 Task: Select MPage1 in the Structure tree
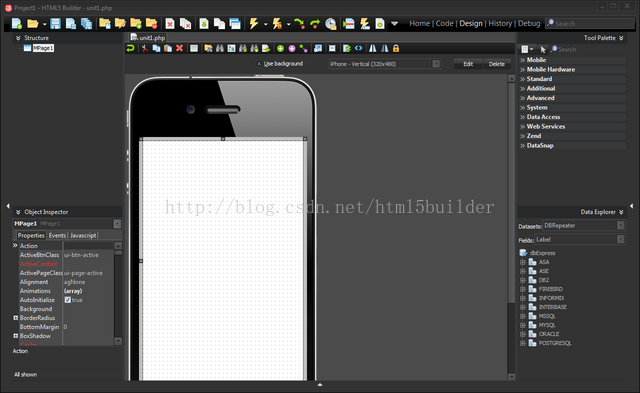point(43,48)
